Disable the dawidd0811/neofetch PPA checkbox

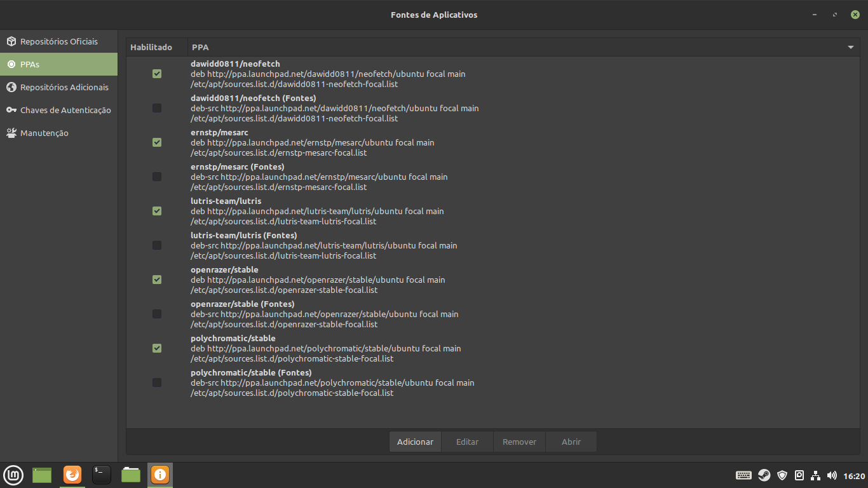pos(157,74)
